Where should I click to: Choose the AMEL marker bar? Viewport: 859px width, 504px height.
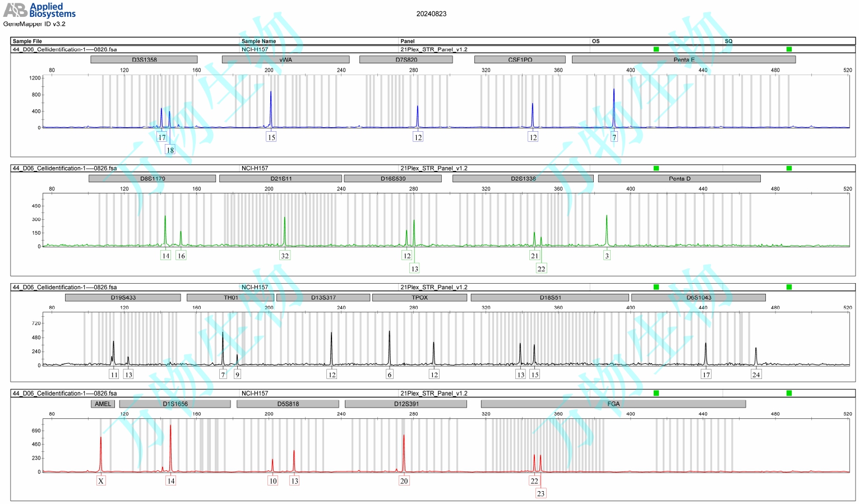pyautogui.click(x=103, y=404)
